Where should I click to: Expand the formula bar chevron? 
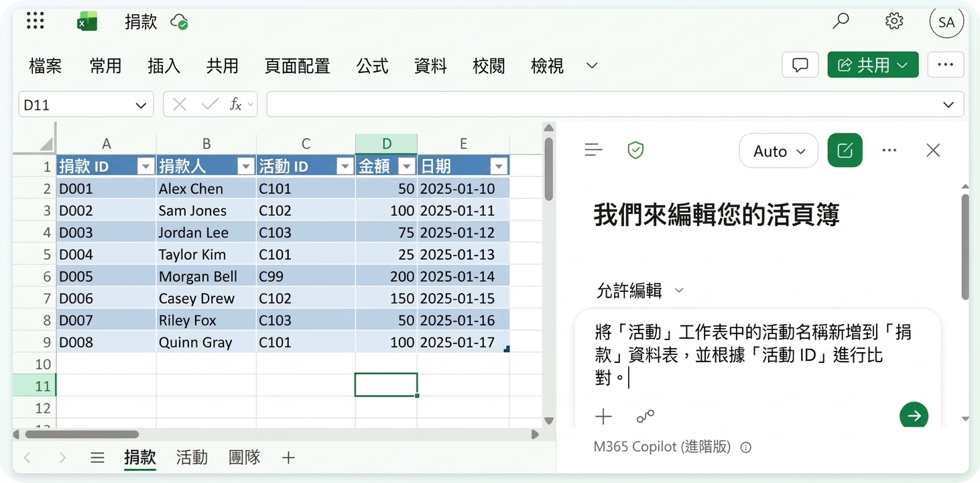pos(948,105)
